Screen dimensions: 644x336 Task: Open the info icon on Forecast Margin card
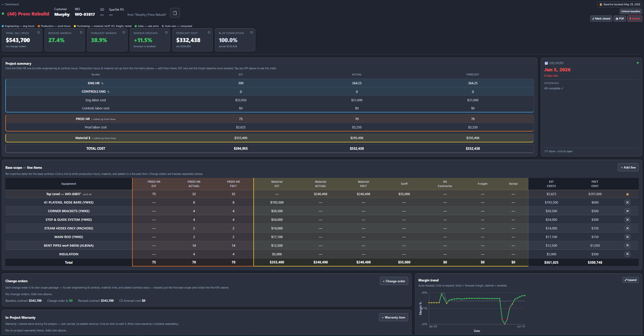[x=124, y=32]
